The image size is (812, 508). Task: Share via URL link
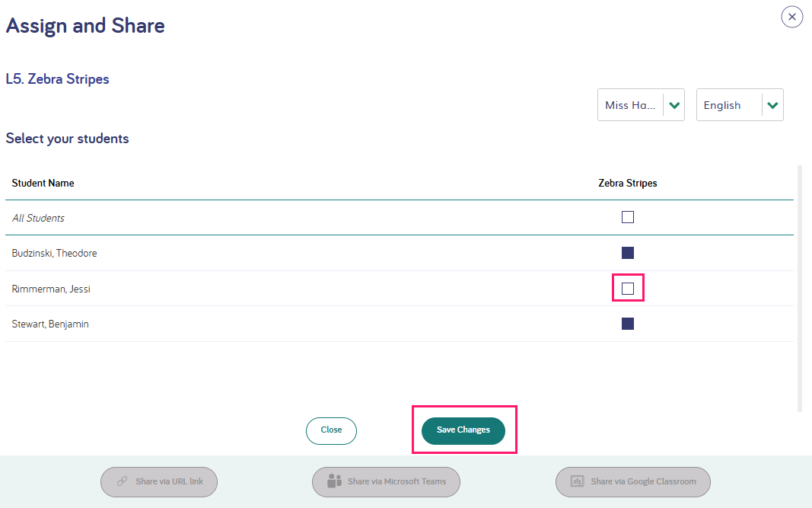[159, 481]
